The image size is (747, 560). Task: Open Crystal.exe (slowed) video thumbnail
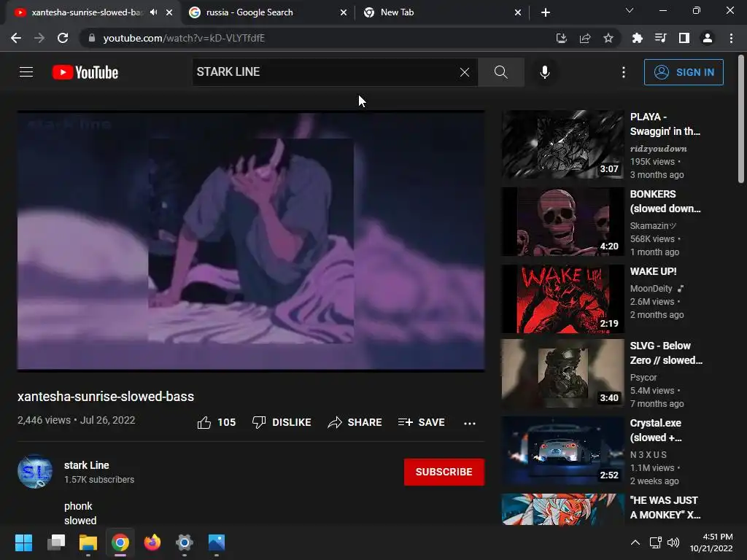click(x=562, y=451)
